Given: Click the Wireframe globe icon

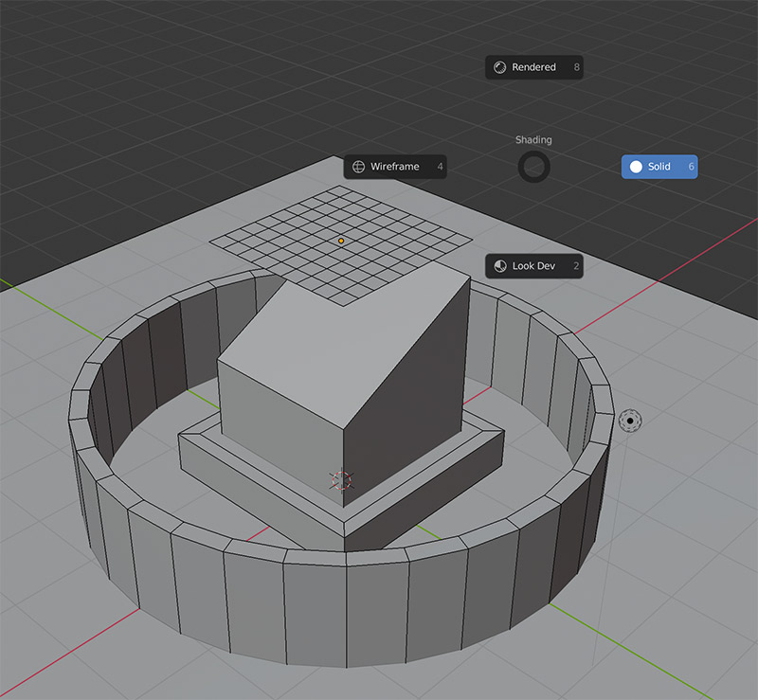Looking at the screenshot, I should [x=358, y=167].
